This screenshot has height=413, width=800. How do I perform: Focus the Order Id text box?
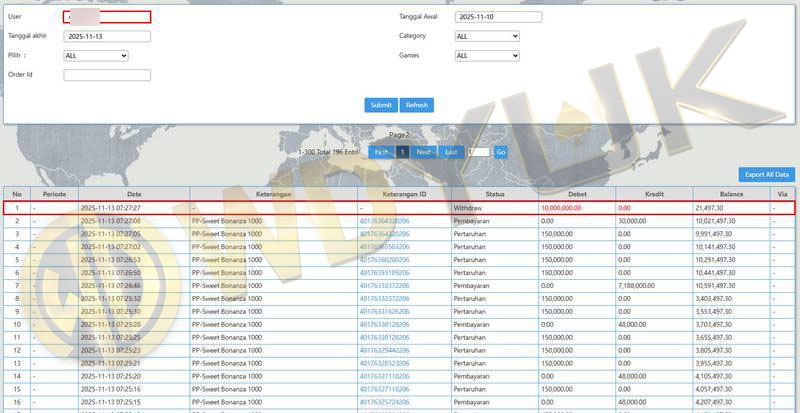pyautogui.click(x=107, y=75)
